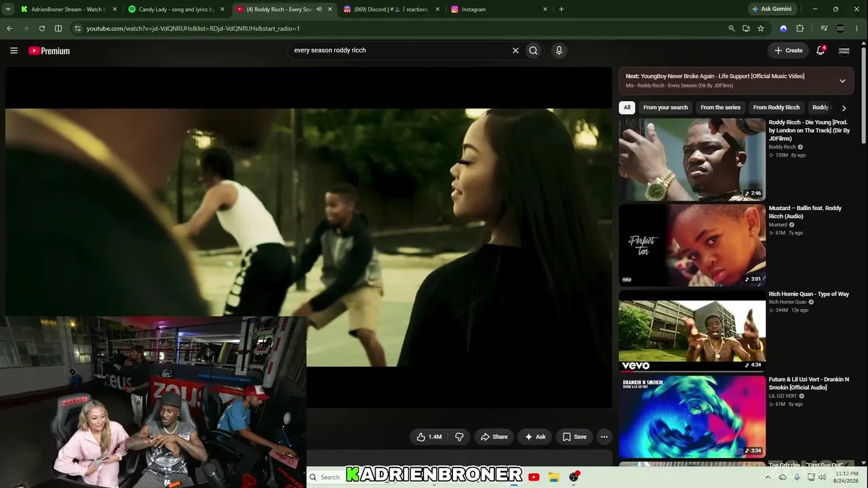The image size is (868, 488).
Task: Open the Extensions puzzle icon
Action: [x=800, y=28]
